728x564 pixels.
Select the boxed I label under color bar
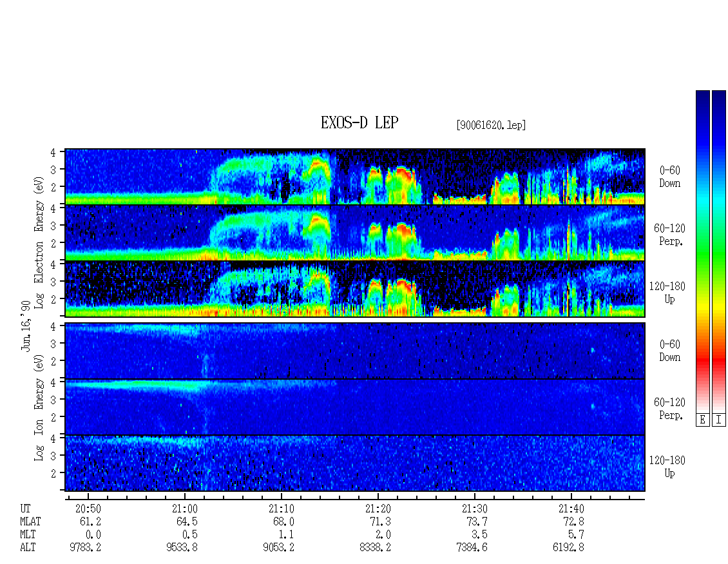[719, 420]
